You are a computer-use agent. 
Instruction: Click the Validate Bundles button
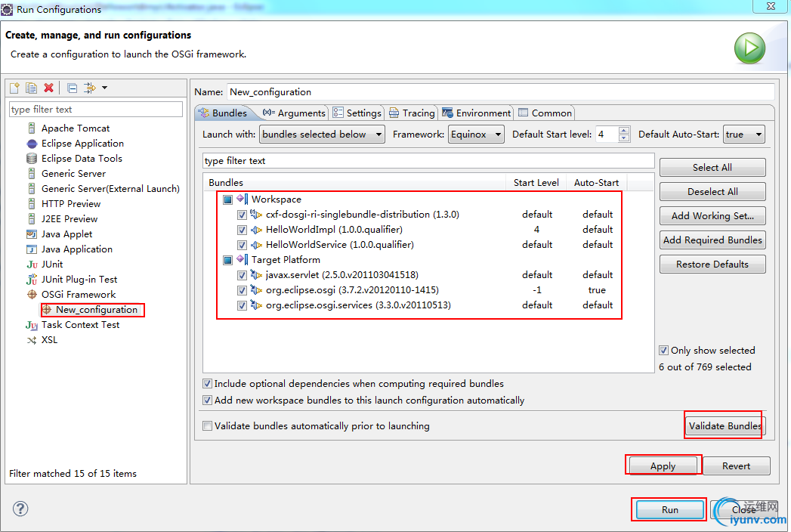point(725,426)
